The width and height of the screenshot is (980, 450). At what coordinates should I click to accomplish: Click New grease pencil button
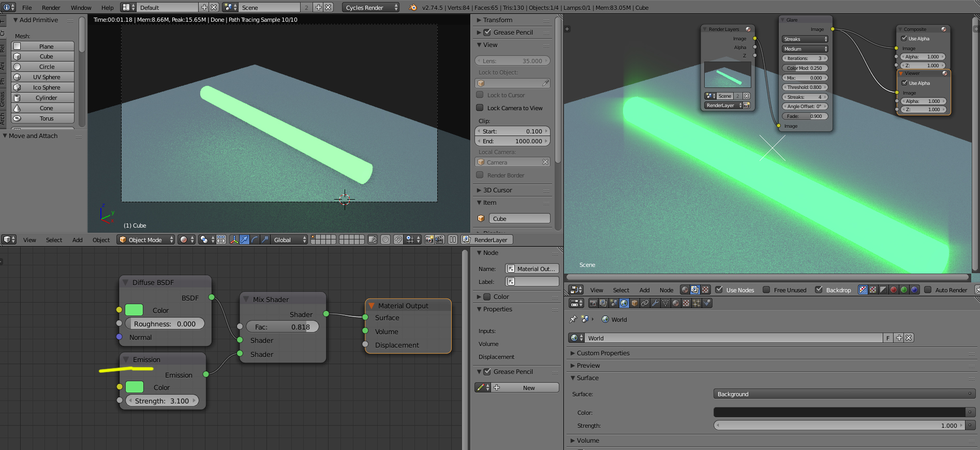[528, 387]
